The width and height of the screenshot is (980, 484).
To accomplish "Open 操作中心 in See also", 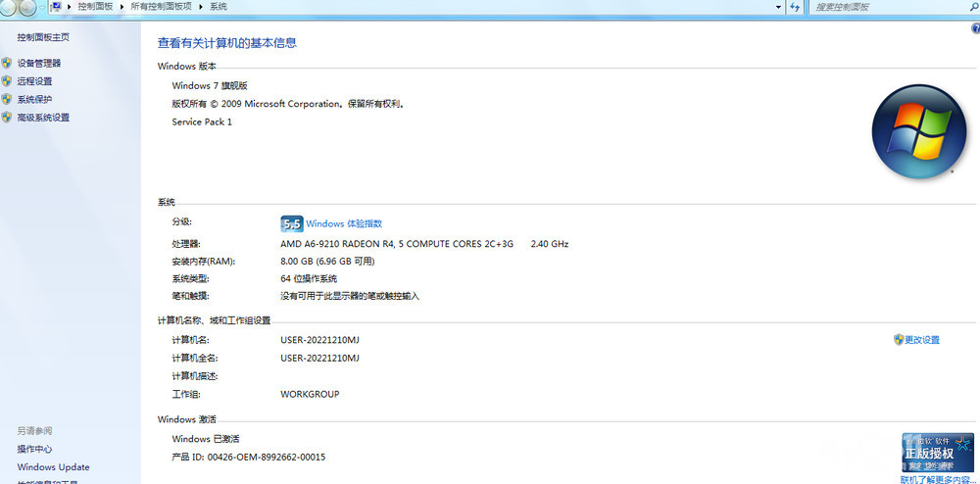I will [x=34, y=449].
